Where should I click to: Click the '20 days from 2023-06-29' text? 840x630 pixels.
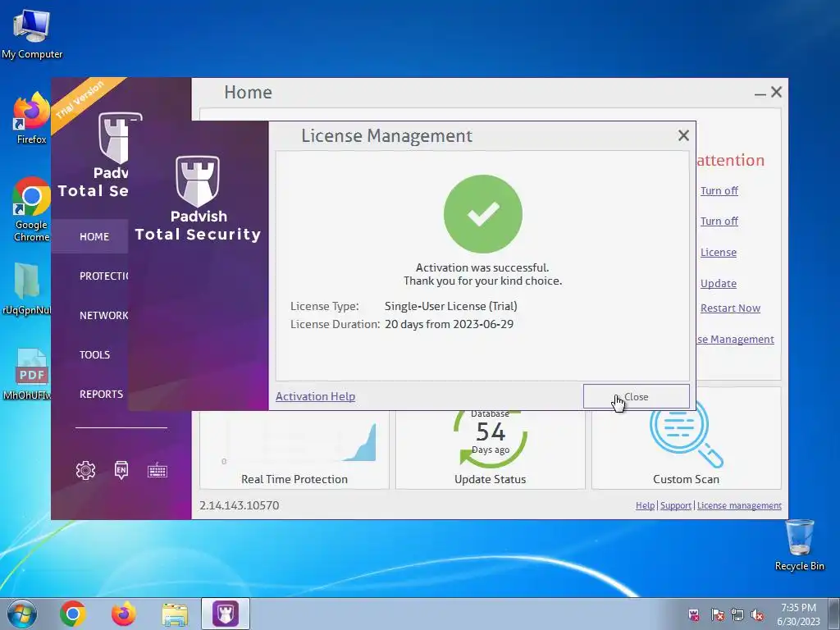pos(449,324)
